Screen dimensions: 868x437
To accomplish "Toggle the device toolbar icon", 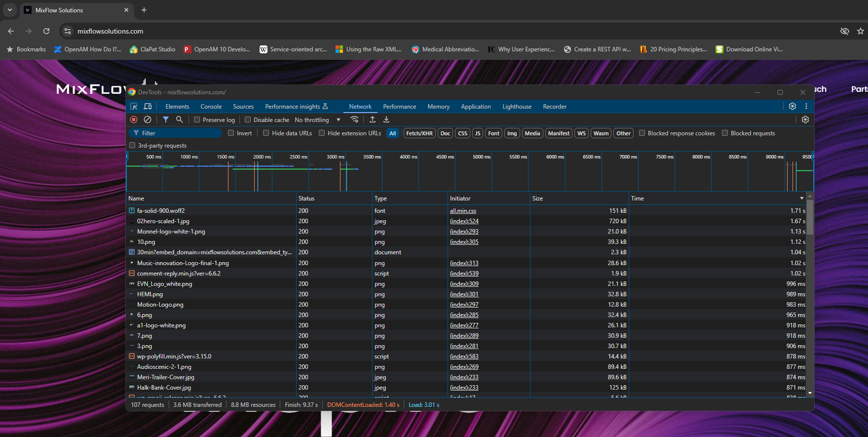I will (148, 107).
